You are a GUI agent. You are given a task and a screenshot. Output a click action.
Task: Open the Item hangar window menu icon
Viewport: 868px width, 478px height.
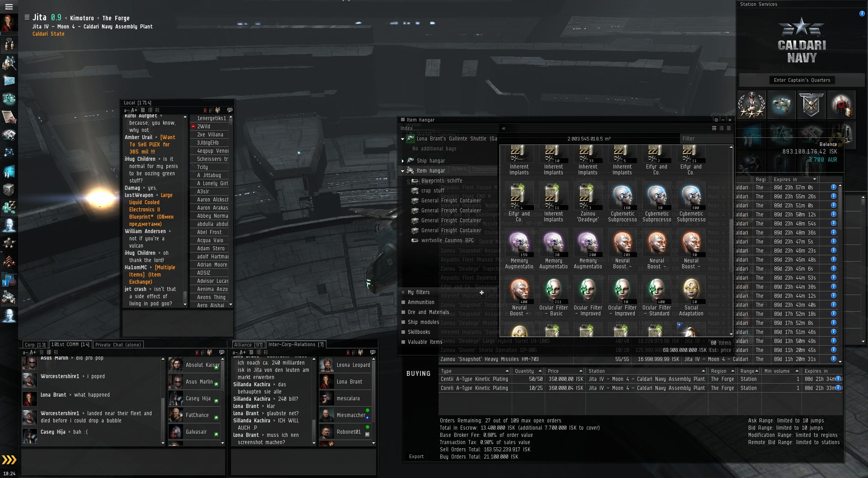(403, 120)
